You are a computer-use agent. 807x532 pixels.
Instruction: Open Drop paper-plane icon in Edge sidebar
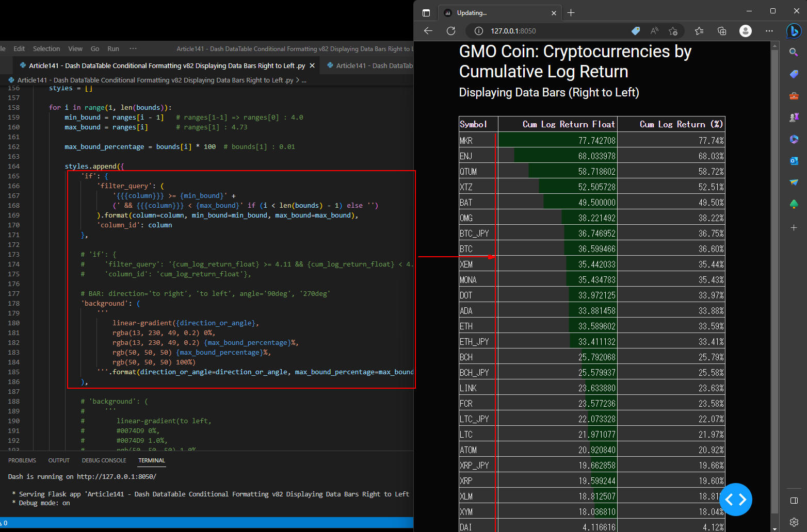click(794, 182)
